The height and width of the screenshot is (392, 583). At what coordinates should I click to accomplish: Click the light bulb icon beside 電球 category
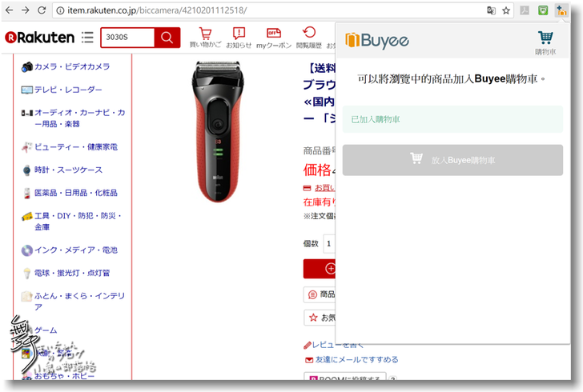click(26, 273)
